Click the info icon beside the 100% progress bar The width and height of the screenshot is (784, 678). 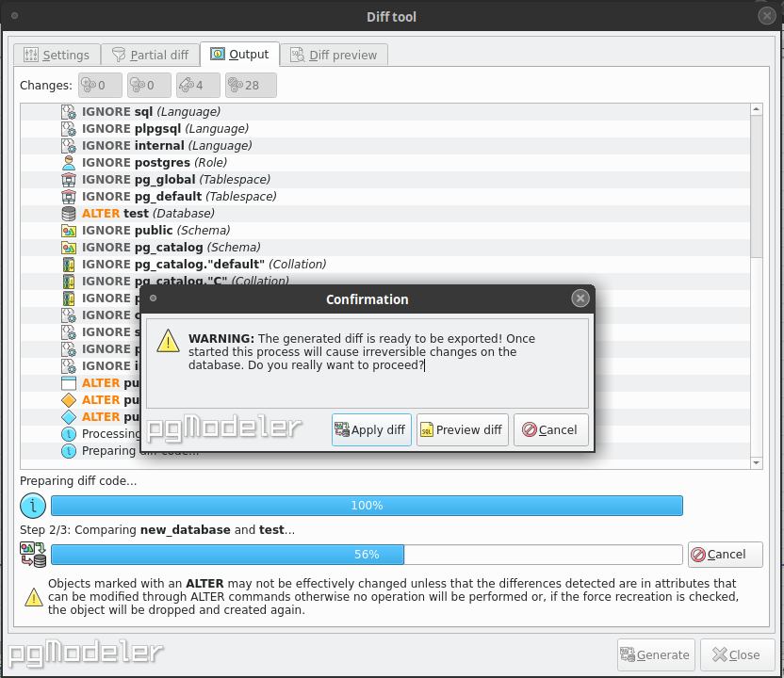(x=33, y=506)
